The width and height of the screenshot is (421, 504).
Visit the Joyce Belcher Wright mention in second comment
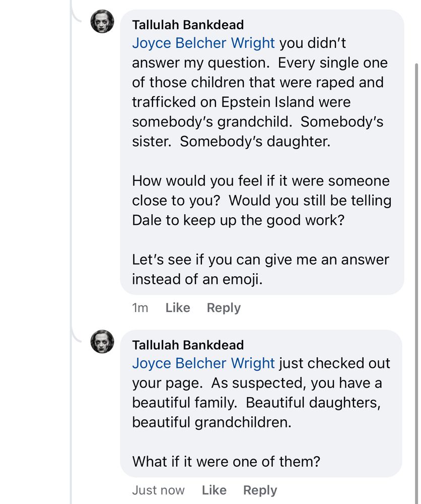click(x=203, y=363)
